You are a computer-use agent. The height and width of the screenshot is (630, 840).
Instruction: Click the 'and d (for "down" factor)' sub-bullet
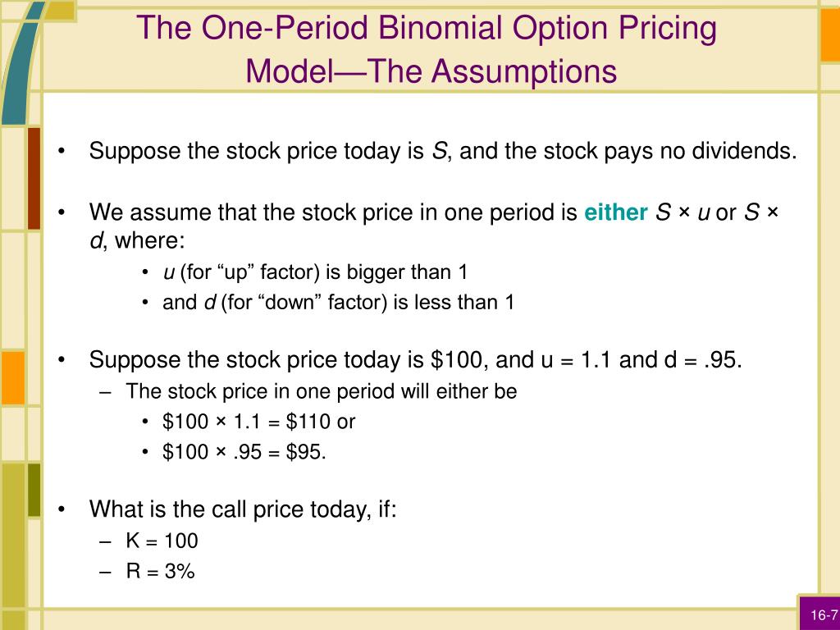338,302
